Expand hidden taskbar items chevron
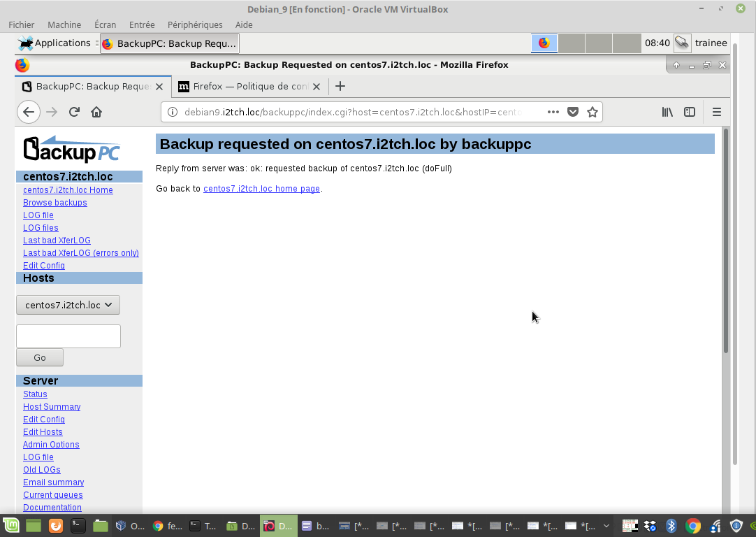The width and height of the screenshot is (756, 537). (606, 526)
